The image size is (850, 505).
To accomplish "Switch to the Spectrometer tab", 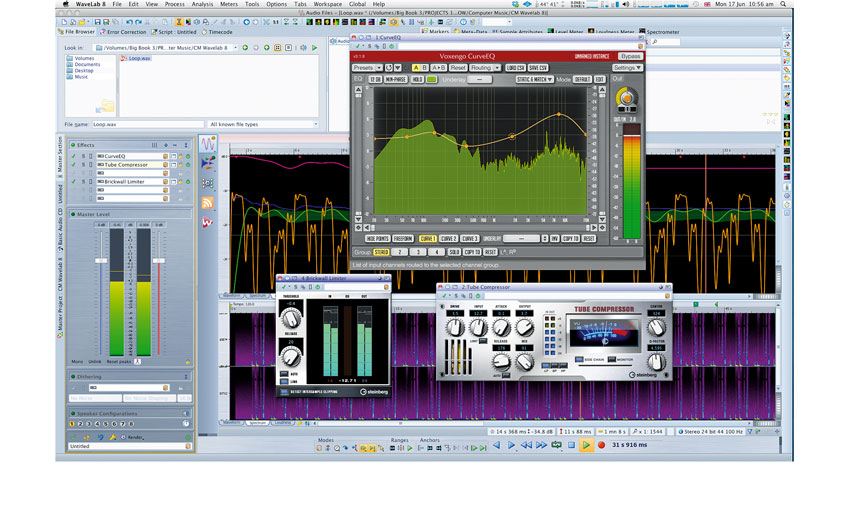I will 659,32.
